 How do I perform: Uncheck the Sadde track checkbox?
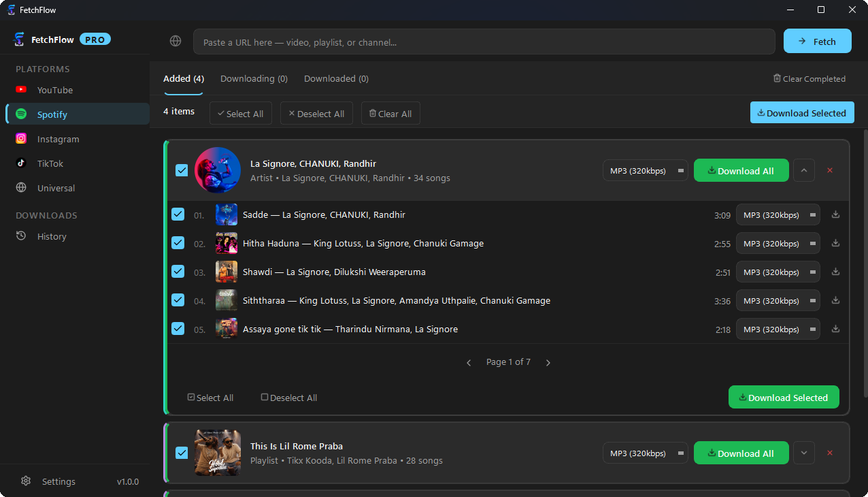[178, 214]
